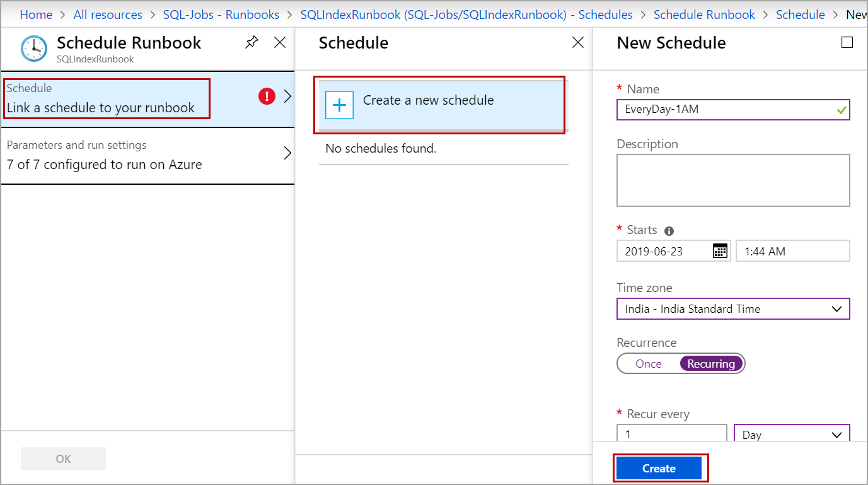This screenshot has width=868, height=485.
Task: Click the Create button
Action: click(659, 469)
